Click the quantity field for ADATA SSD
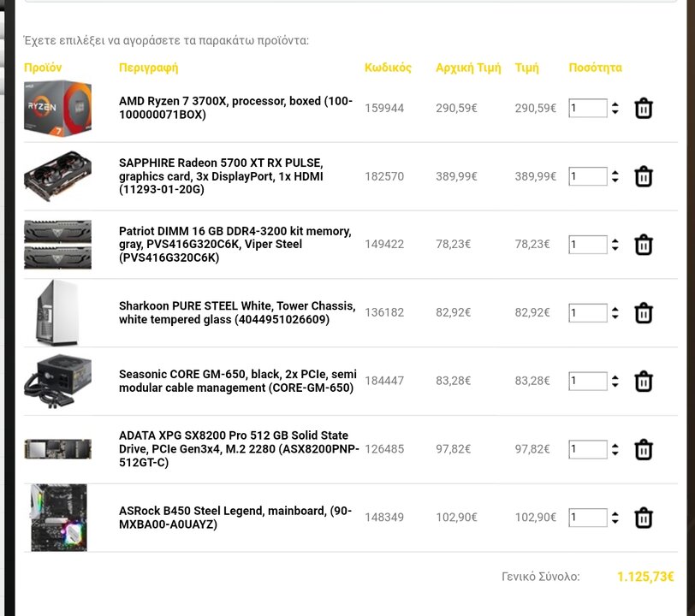The image size is (695, 616). click(x=588, y=449)
